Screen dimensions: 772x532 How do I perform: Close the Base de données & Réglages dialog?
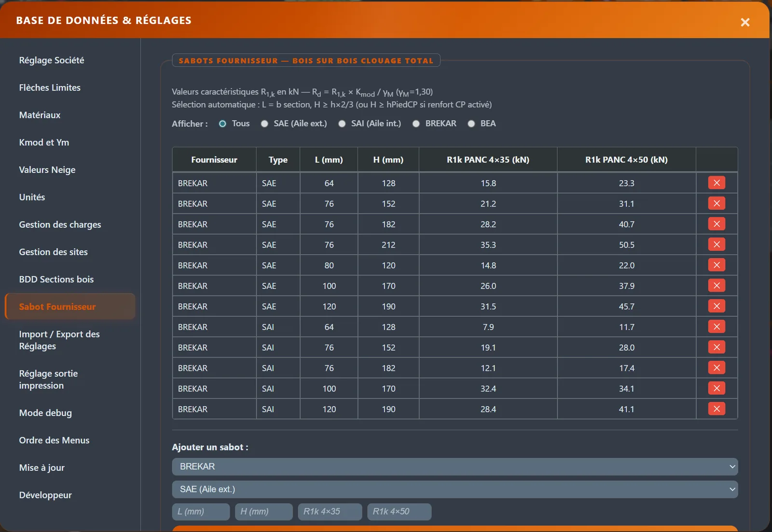coord(745,22)
